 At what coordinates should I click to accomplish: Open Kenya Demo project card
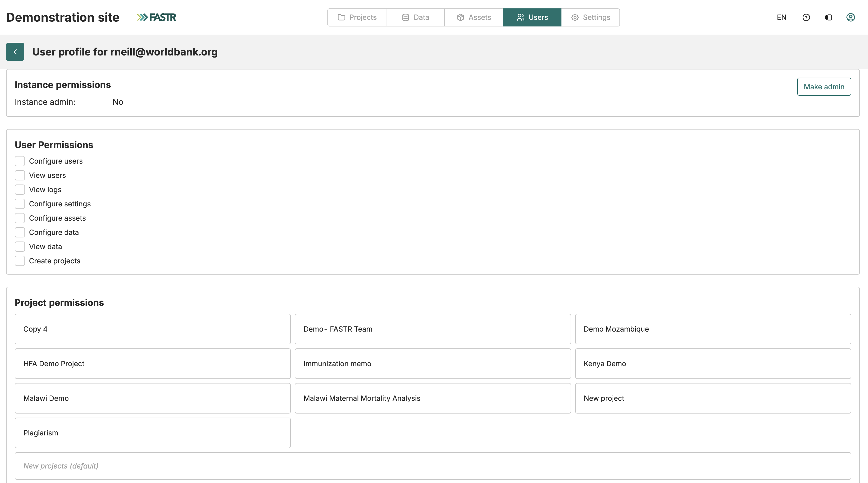(x=713, y=364)
